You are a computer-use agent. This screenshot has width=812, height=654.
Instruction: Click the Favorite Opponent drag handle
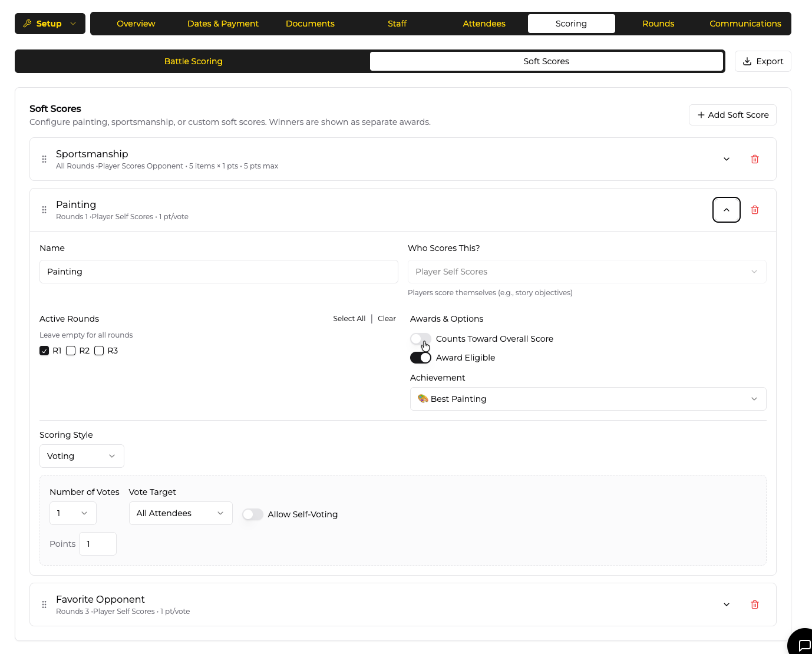pos(44,605)
